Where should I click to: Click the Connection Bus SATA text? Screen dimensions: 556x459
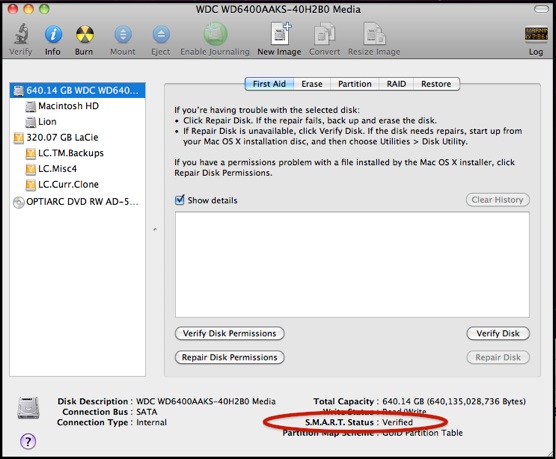(x=110, y=412)
